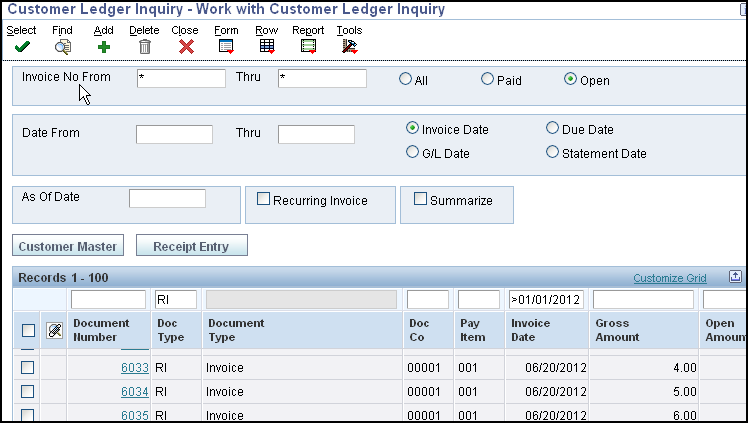Choose the Invoice Date radio option
Viewport: 748px width, 423px height.
pyautogui.click(x=412, y=128)
